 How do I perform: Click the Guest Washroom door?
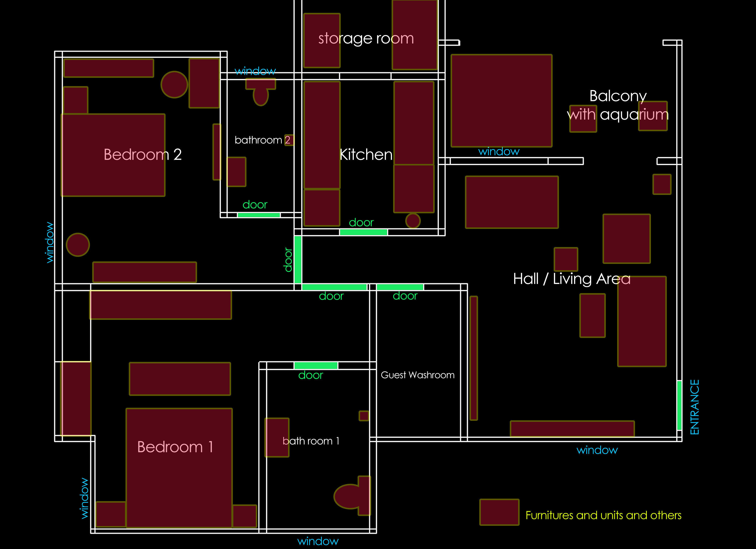[400, 287]
